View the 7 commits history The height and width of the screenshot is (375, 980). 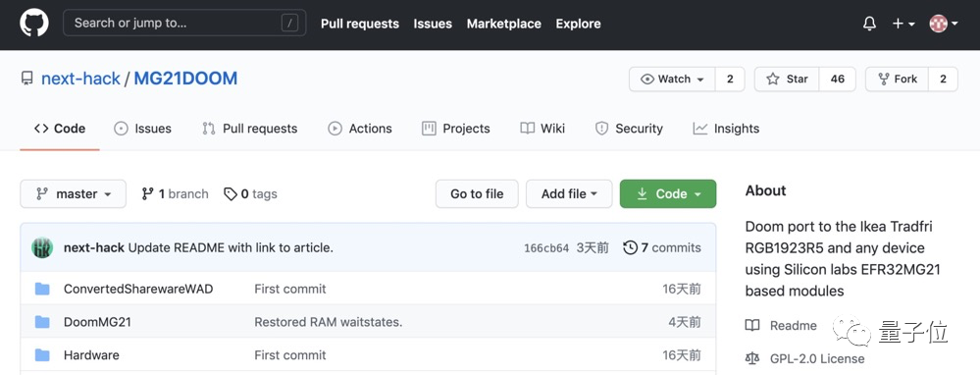click(662, 247)
